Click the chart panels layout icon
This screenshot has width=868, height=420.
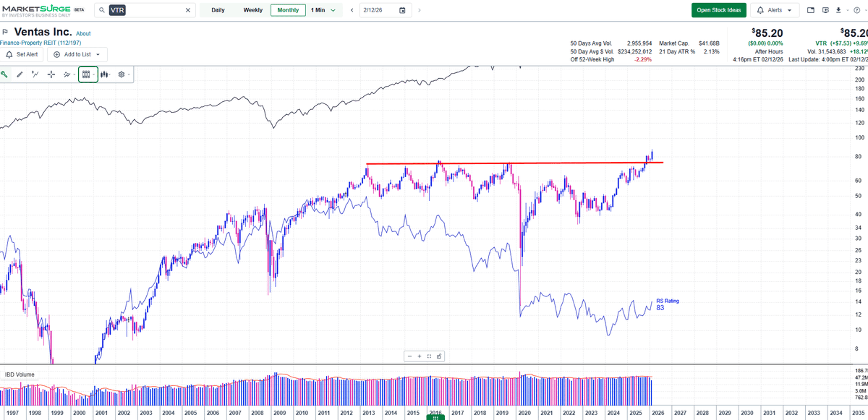pos(87,74)
